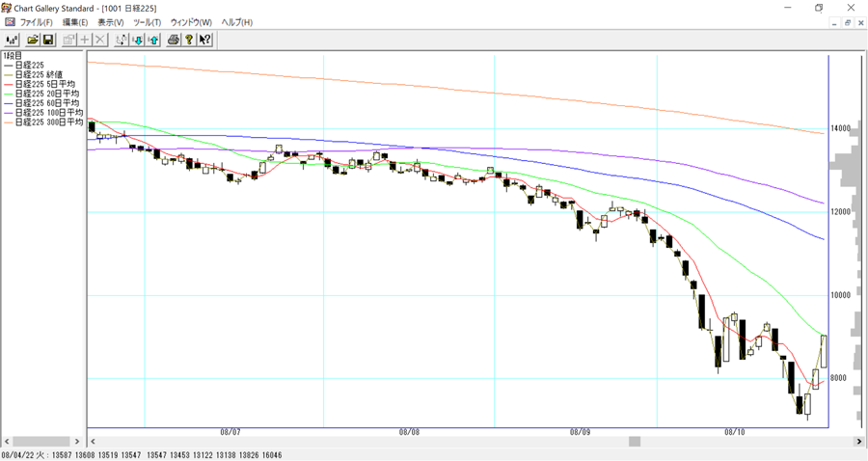Open the ヘルプ(H) menu
This screenshot has width=868, height=461.
coord(236,22)
